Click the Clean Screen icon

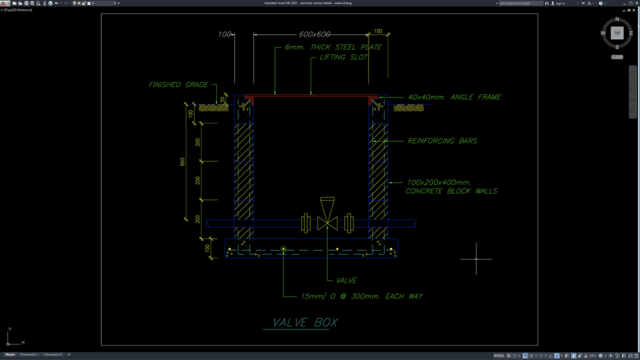tap(631, 356)
